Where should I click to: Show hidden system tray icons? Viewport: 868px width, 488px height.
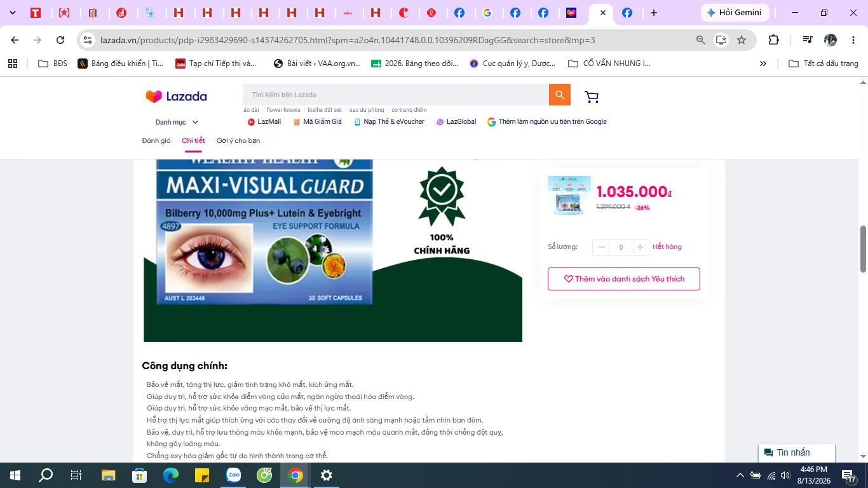pos(740,475)
